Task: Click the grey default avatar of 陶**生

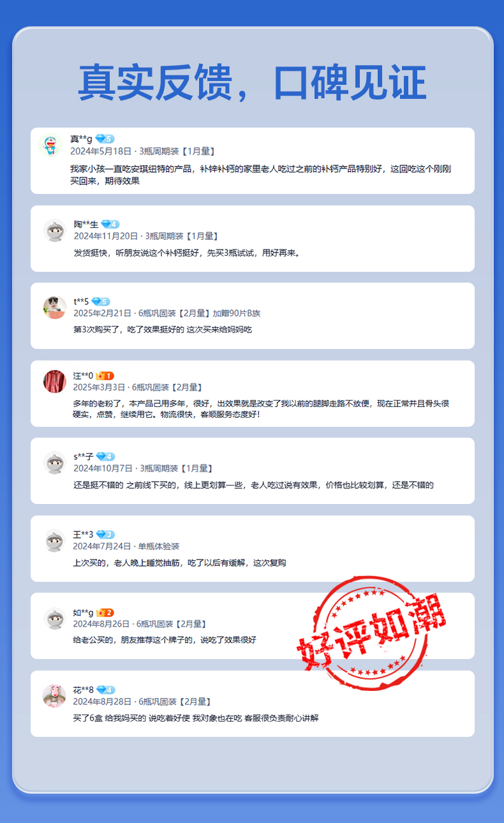Action: (55, 230)
